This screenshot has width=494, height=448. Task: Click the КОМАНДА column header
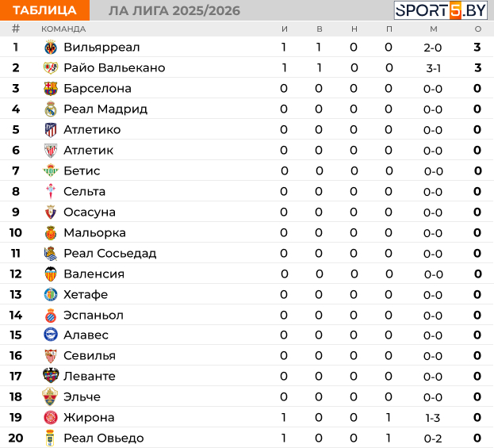(63, 29)
